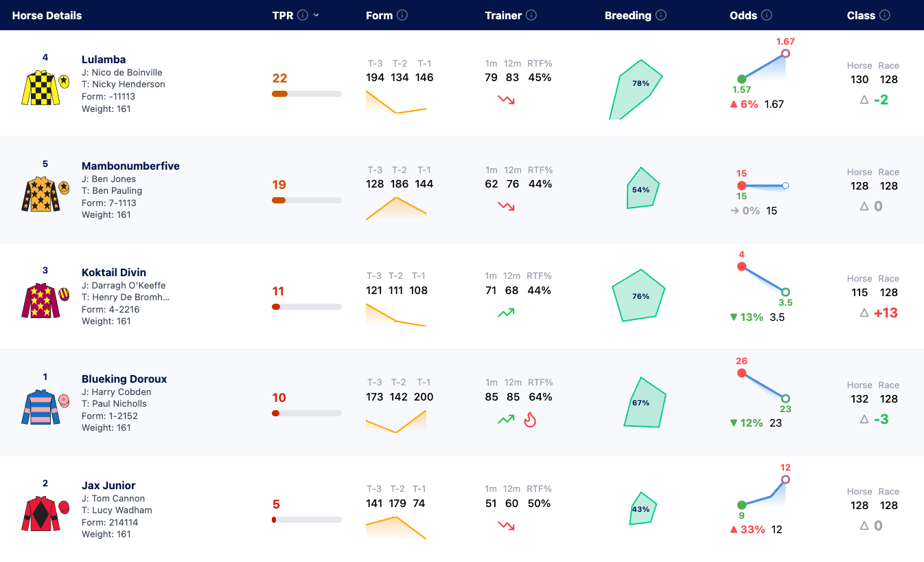This screenshot has height=562, width=924.
Task: Click the Form column info icon
Action: click(402, 15)
